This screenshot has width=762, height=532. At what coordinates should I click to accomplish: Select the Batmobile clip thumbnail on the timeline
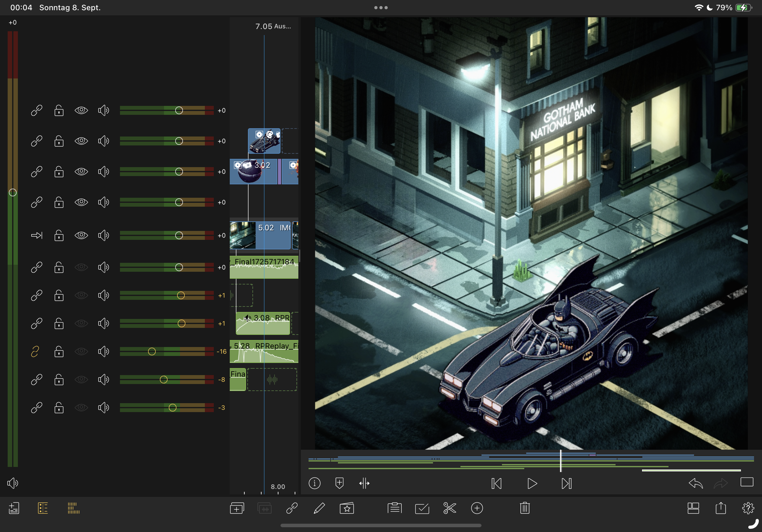click(x=264, y=141)
